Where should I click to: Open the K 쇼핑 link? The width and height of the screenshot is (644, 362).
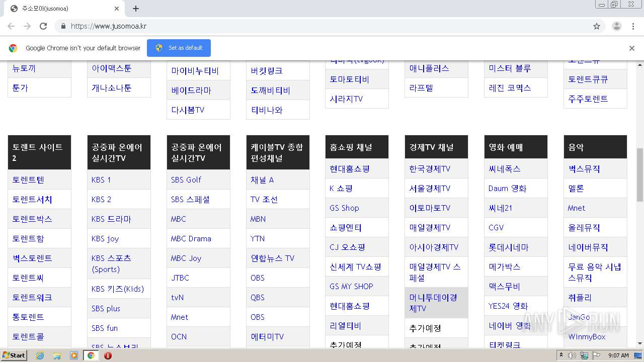click(341, 189)
